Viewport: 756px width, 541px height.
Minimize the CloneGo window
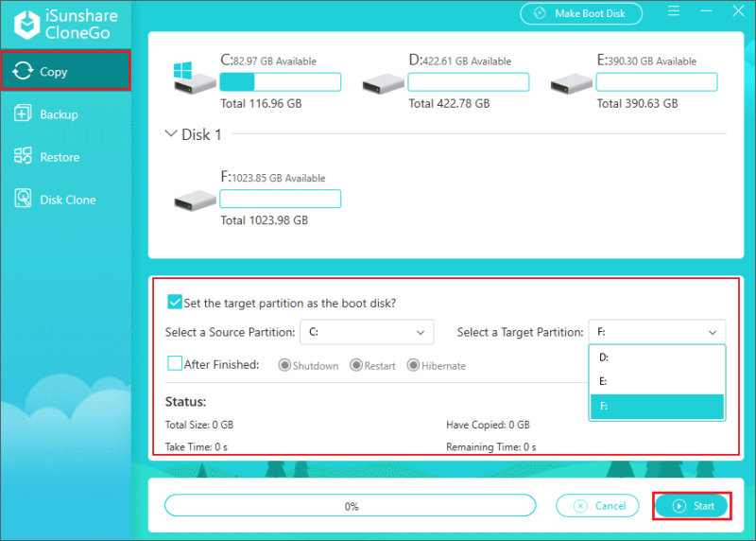click(706, 11)
